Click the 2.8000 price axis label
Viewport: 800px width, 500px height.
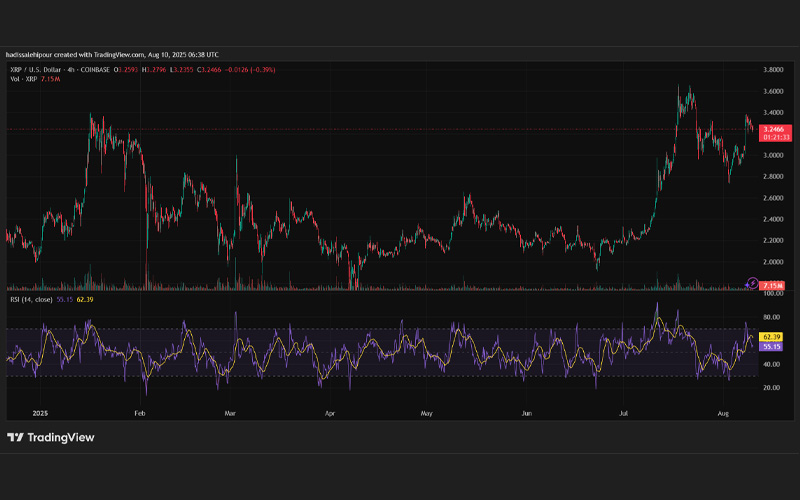[773, 177]
